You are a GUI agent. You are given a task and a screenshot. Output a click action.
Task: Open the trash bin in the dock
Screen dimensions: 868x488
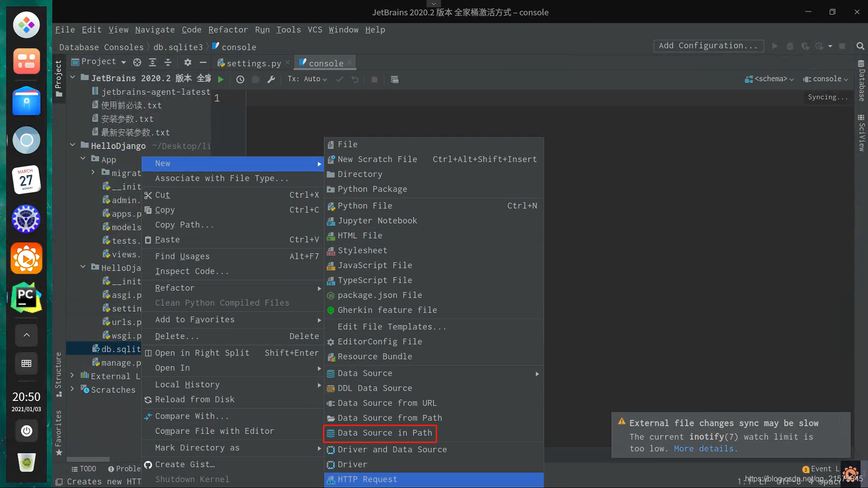pyautogui.click(x=26, y=462)
